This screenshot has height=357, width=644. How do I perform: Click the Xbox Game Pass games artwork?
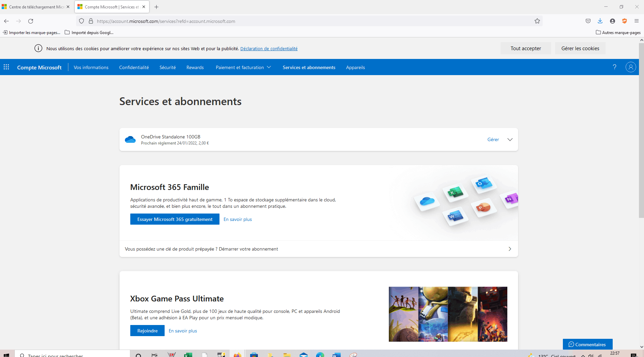(x=448, y=314)
